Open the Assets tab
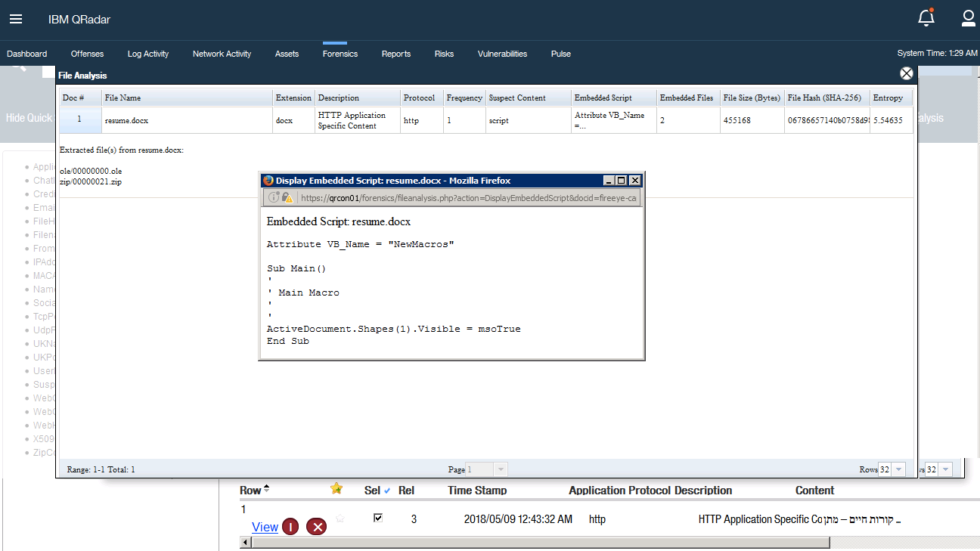The height and width of the screenshot is (551, 980). [287, 54]
